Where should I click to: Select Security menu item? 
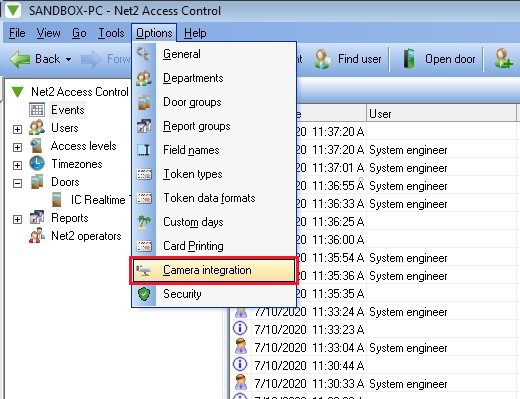(214, 294)
